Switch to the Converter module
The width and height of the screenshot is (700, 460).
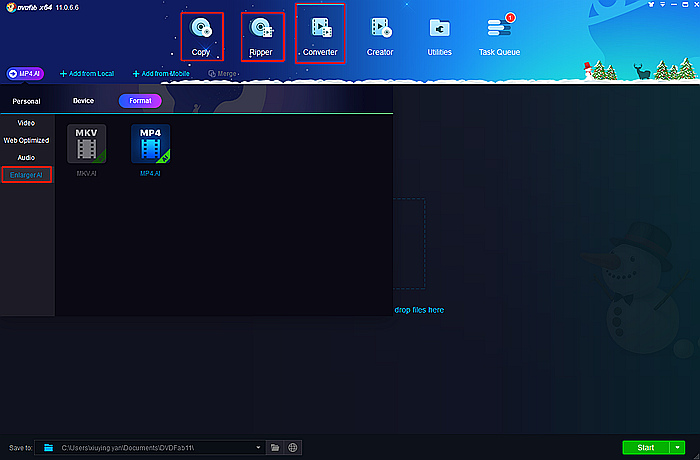[x=320, y=35]
